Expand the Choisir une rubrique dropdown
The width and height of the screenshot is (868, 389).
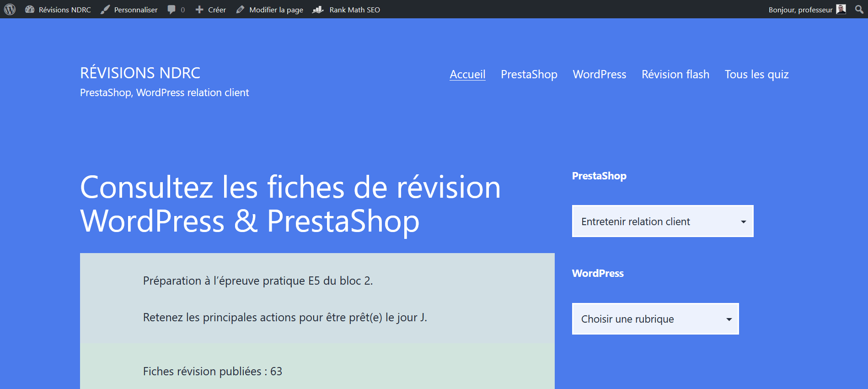pyautogui.click(x=655, y=319)
